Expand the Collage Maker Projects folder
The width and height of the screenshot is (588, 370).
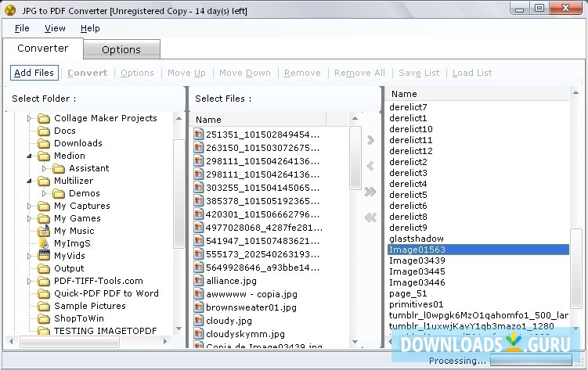coord(29,118)
